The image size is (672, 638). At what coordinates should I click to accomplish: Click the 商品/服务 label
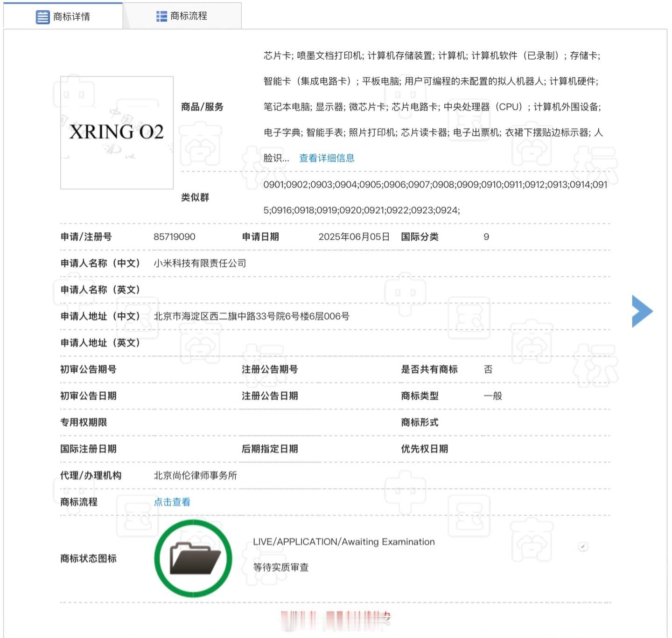pos(203,107)
